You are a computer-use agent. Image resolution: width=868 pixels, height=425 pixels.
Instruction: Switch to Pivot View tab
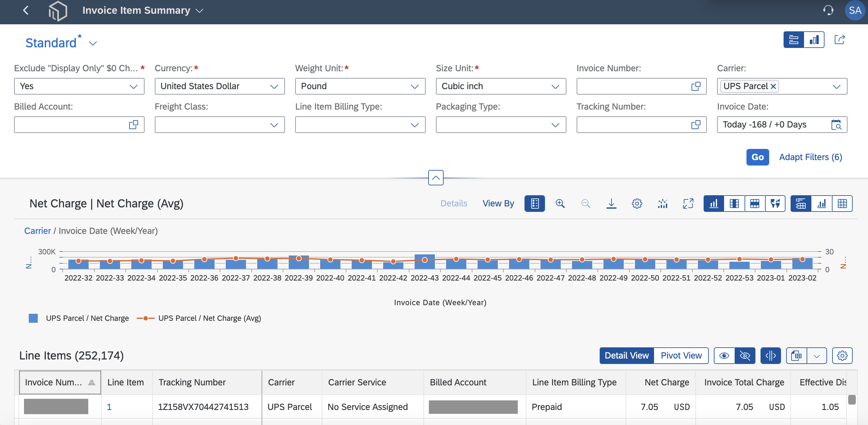point(681,356)
